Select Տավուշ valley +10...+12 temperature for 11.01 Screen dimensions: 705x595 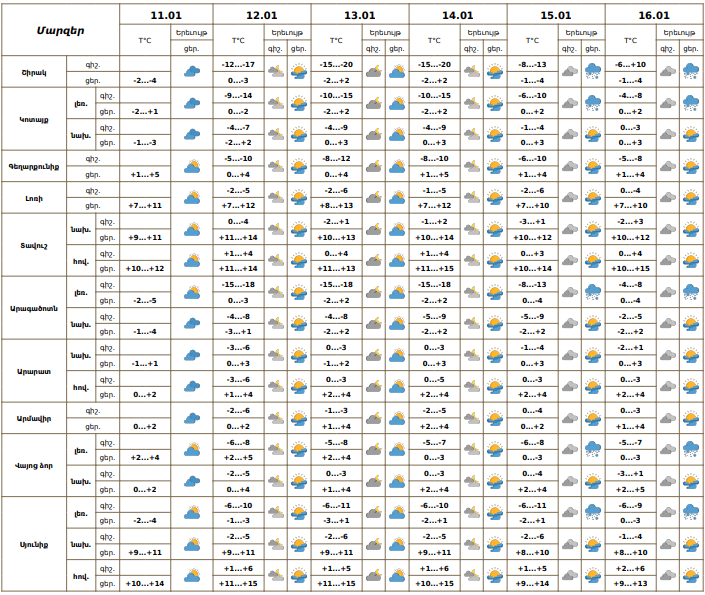pyautogui.click(x=146, y=268)
